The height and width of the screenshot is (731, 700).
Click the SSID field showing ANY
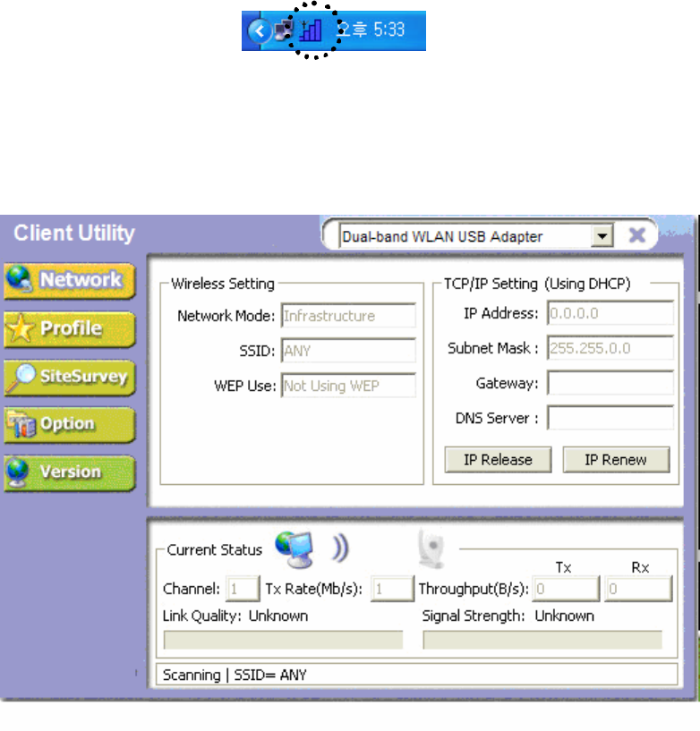tap(348, 351)
